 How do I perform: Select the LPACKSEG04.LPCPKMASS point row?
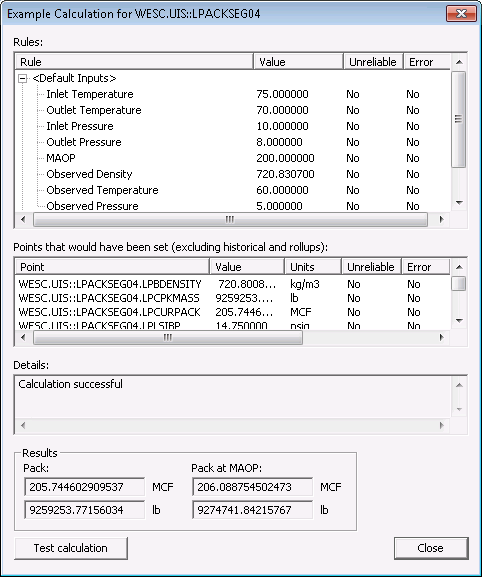(x=233, y=298)
